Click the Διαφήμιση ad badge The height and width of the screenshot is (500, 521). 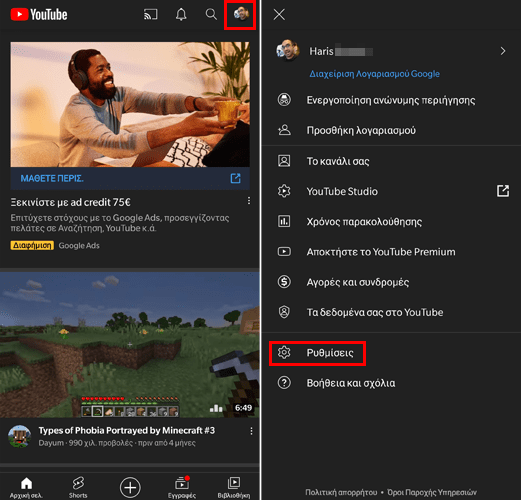[32, 246]
